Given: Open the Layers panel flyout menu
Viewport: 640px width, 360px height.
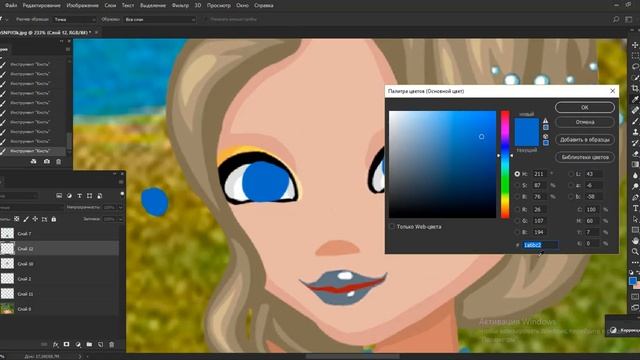Looking at the screenshot, I should point(121,182).
